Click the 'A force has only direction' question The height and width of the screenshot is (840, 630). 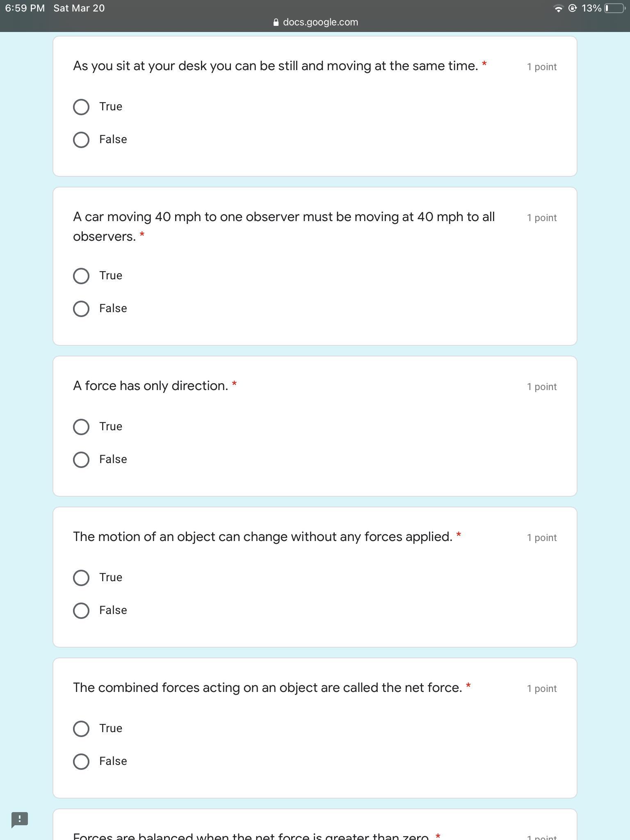[151, 386]
